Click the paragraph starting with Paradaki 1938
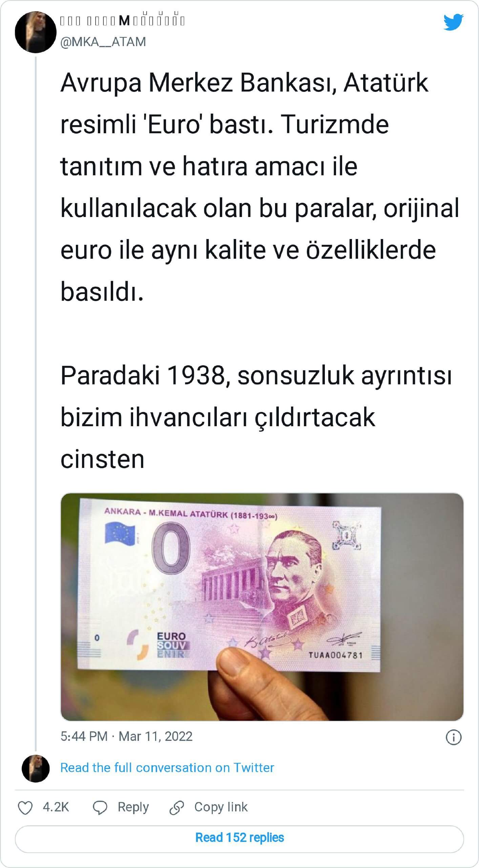Image resolution: width=479 pixels, height=868 pixels. [x=256, y=418]
